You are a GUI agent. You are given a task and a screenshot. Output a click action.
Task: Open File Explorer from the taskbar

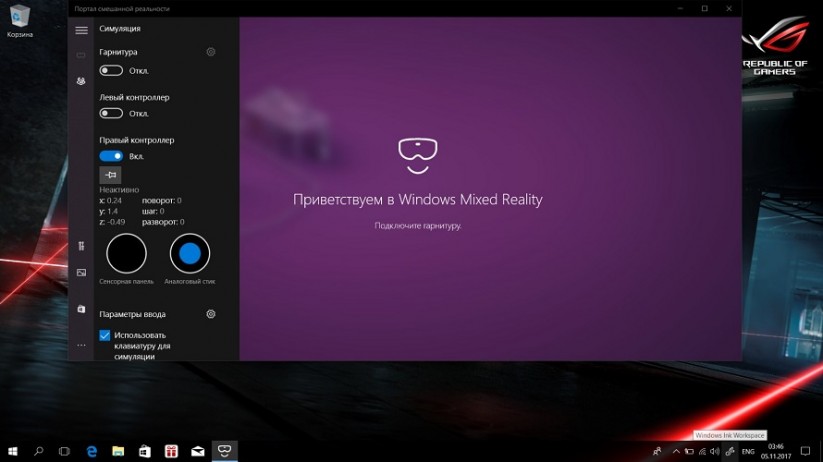118,451
